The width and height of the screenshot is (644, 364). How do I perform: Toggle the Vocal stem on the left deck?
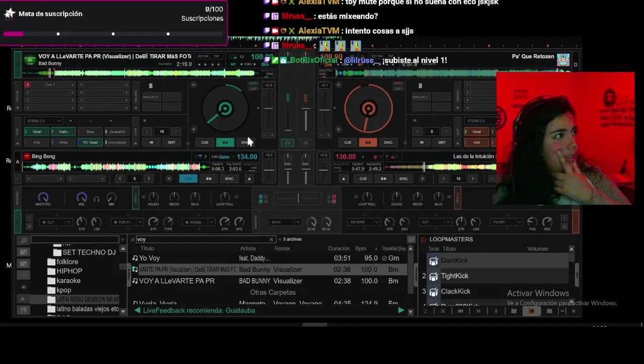tap(37, 131)
